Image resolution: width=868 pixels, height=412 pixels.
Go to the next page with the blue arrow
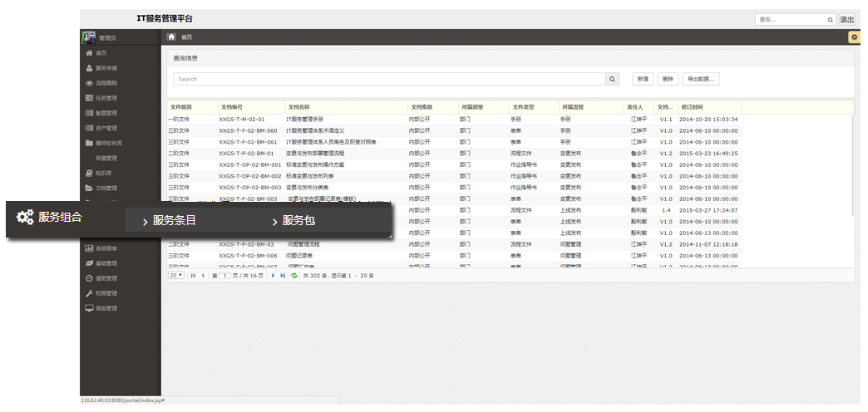(273, 275)
